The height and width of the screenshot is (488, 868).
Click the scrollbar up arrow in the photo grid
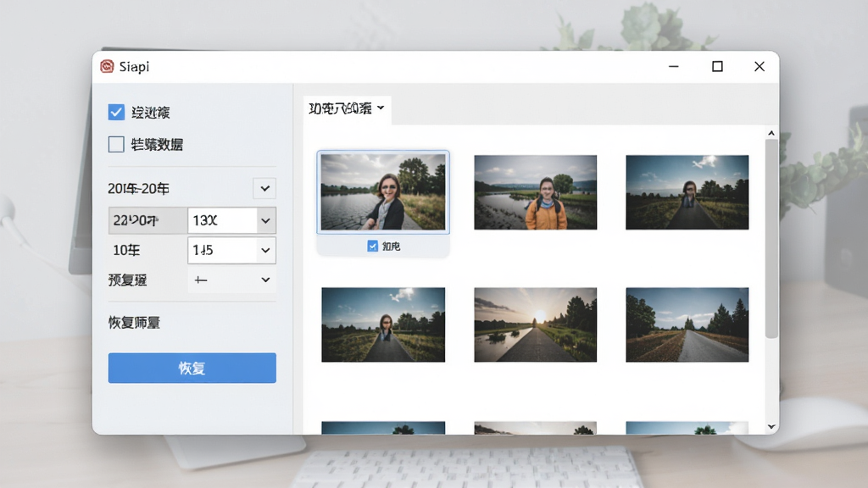point(771,133)
